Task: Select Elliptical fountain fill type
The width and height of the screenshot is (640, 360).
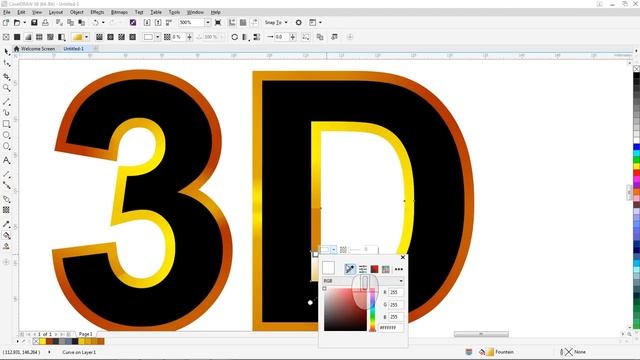Action: click(x=110, y=37)
